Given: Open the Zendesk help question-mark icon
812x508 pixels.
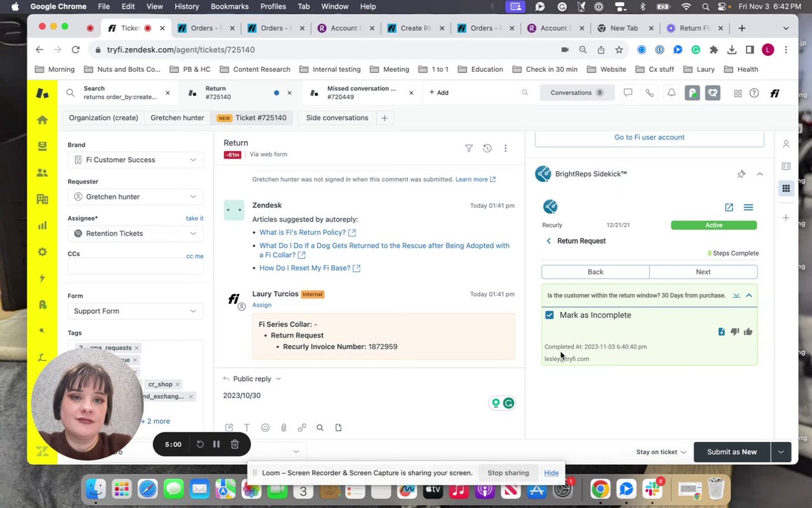Looking at the screenshot, I should coord(754,93).
